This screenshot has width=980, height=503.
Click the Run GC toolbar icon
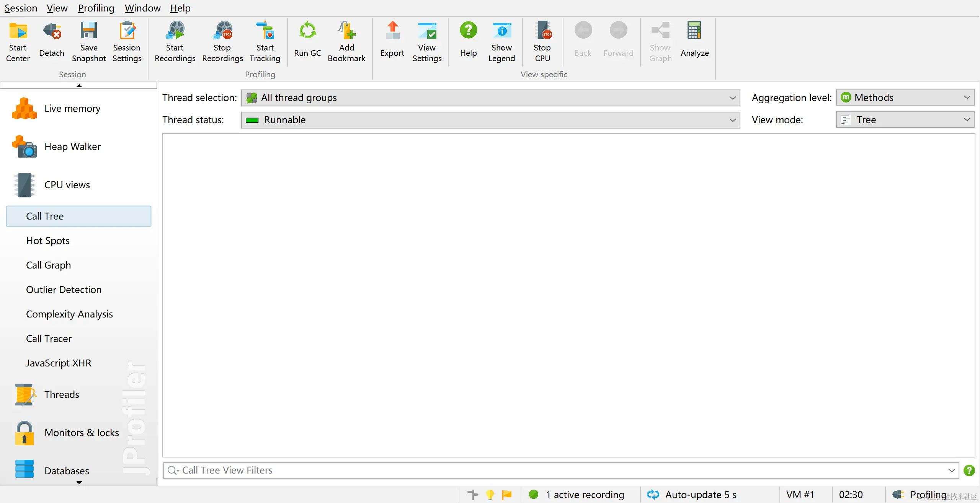tap(307, 31)
